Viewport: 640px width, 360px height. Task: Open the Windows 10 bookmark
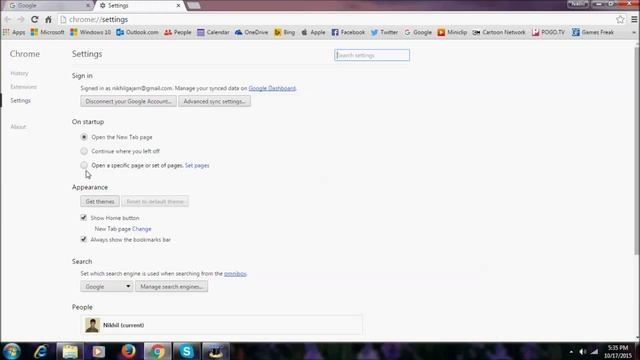point(90,32)
